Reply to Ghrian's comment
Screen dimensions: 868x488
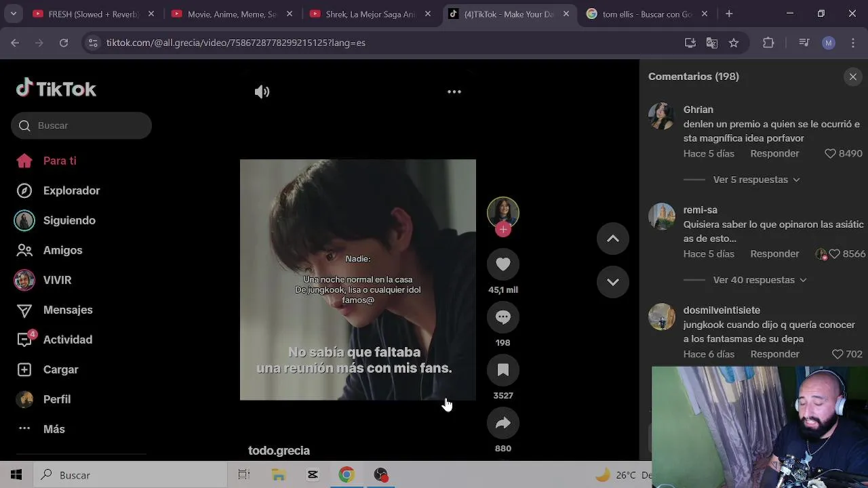coord(774,154)
